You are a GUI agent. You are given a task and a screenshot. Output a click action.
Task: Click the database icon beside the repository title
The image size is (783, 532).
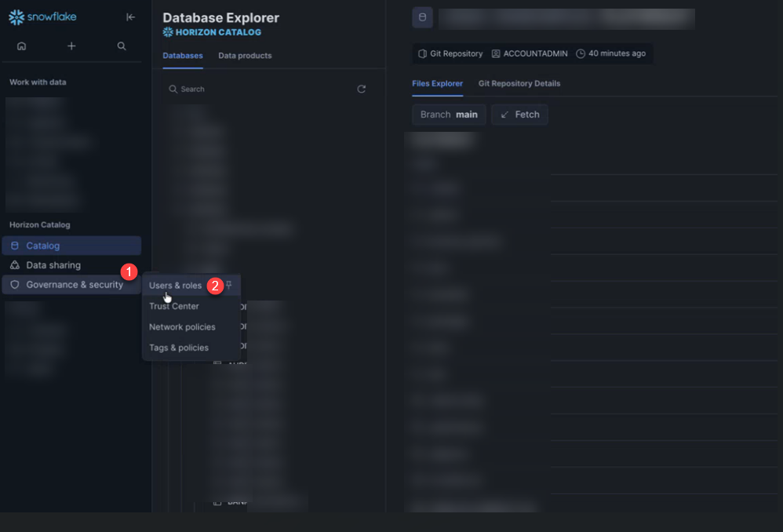(x=423, y=17)
